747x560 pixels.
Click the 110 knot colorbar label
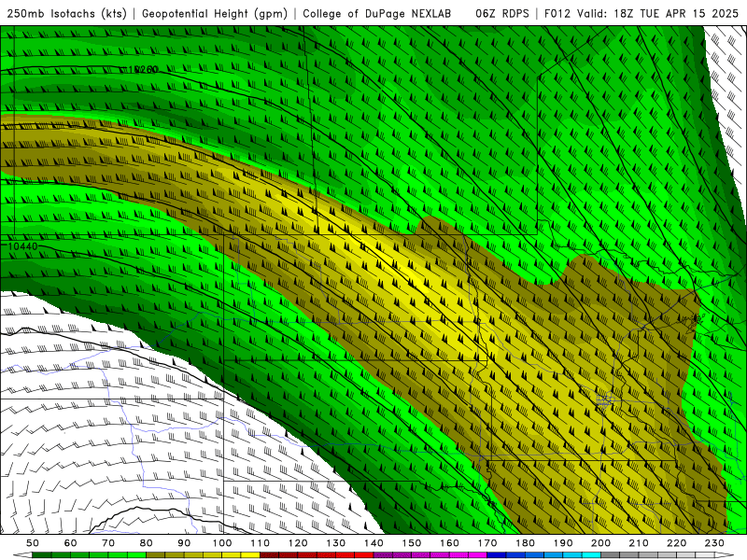click(x=261, y=543)
